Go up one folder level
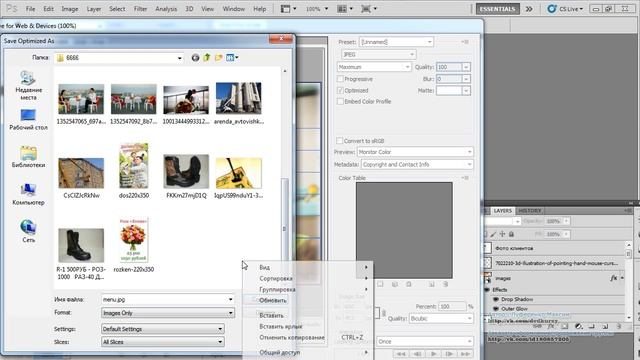This screenshot has width=640, height=360. tap(207, 58)
